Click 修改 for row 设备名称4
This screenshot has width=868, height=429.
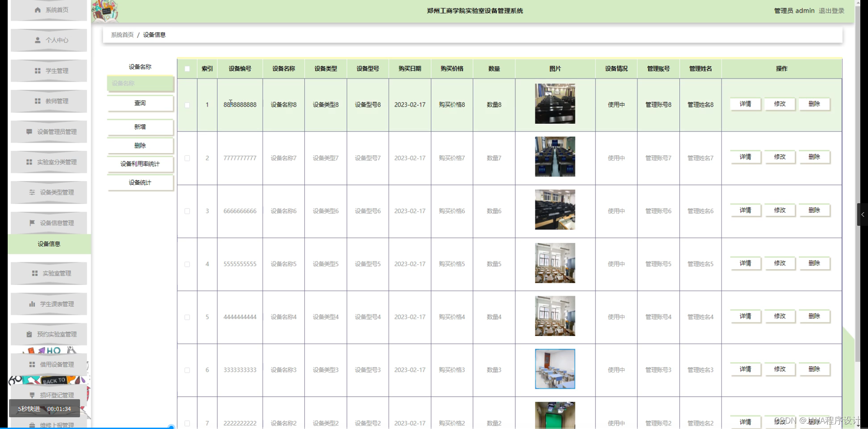[x=780, y=317]
